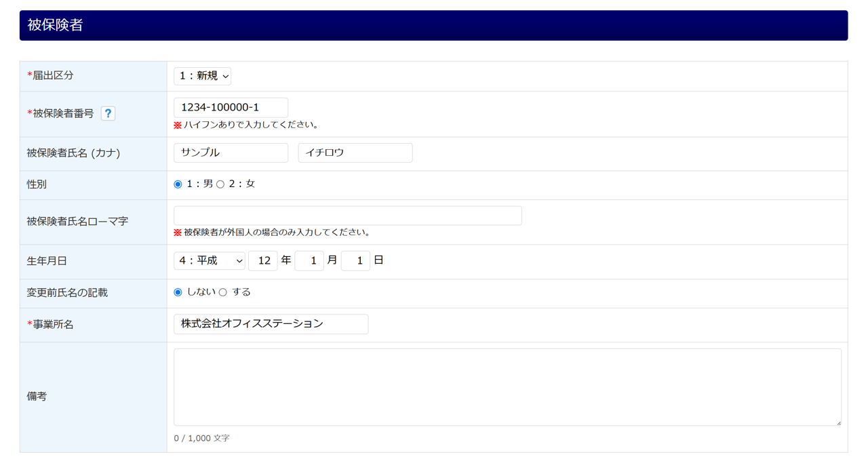The image size is (868, 465).
Task: Click the 被保険者番号 field with 1234-100000-1
Action: tap(231, 107)
